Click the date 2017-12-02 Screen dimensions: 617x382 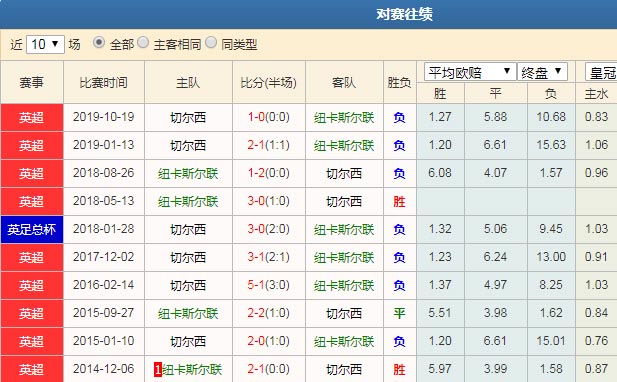(x=103, y=257)
